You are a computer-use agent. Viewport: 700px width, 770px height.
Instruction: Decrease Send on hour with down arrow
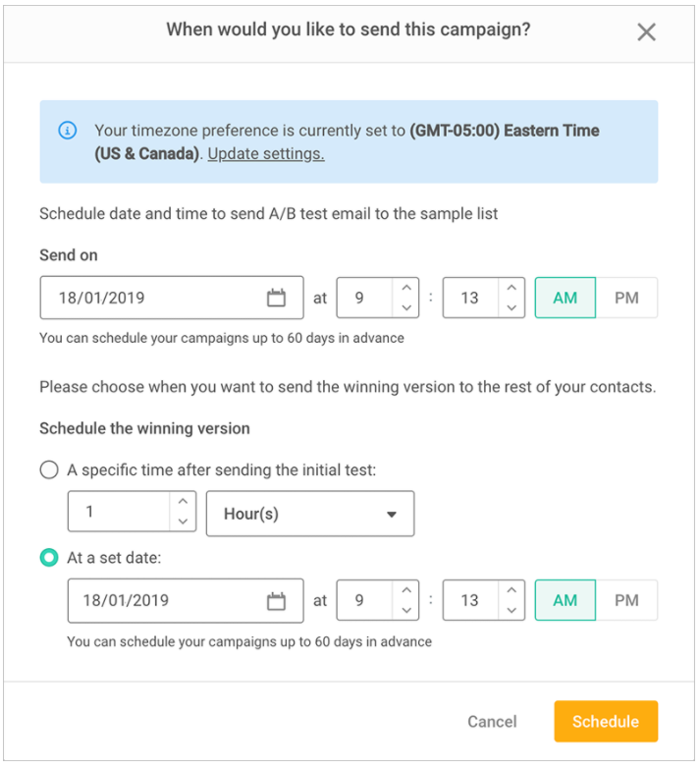[x=407, y=307]
